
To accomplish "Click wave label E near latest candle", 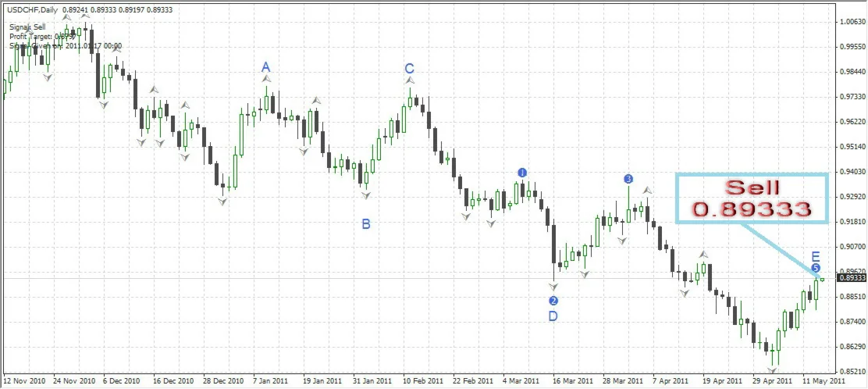I will coord(816,256).
